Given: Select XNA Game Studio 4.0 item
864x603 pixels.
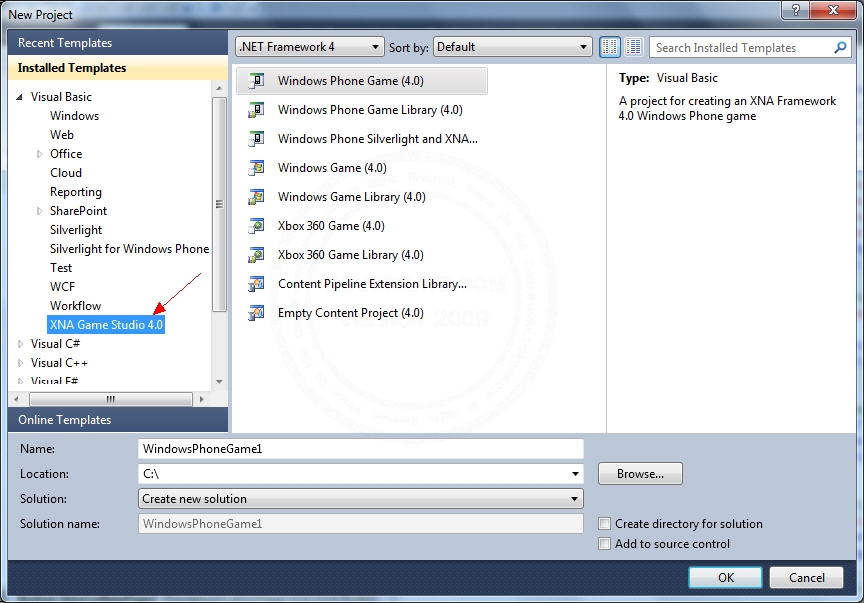Looking at the screenshot, I should click(106, 325).
